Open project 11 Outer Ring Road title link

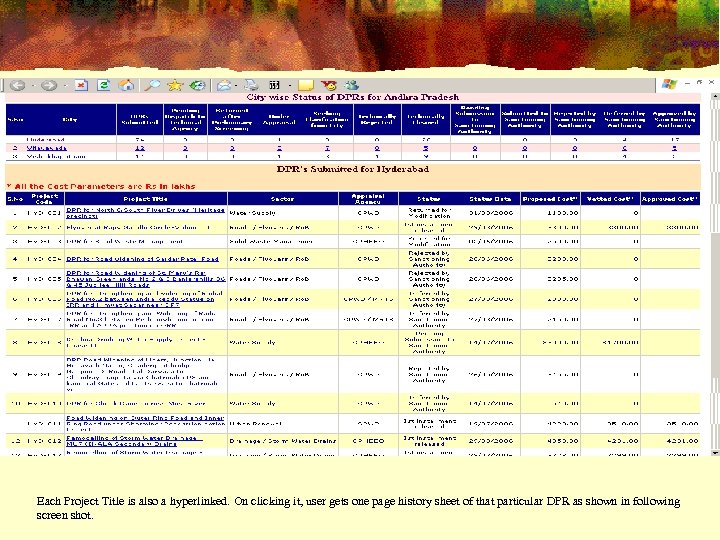click(146, 423)
